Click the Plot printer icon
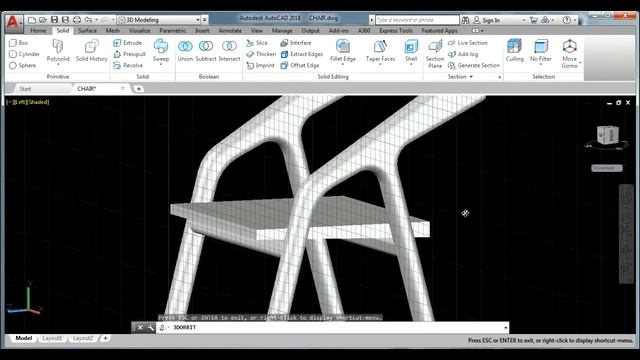The image size is (640, 360). [76, 20]
